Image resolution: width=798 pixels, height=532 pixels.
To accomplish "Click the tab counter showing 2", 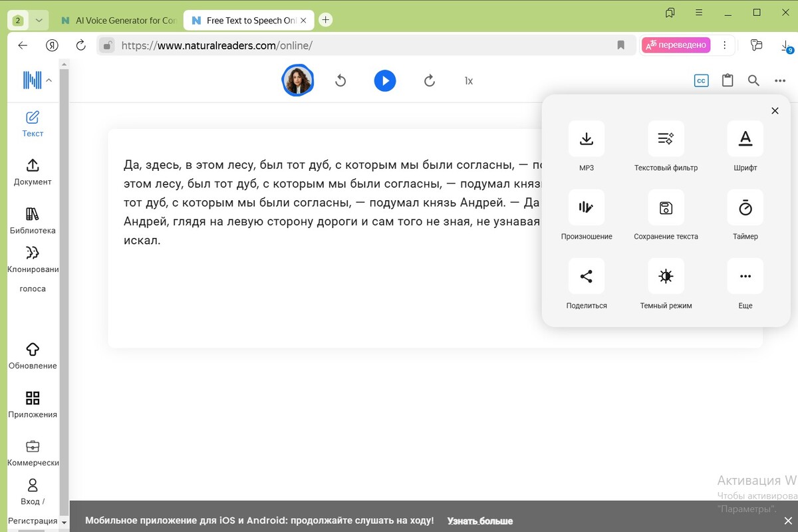I will pyautogui.click(x=18, y=21).
